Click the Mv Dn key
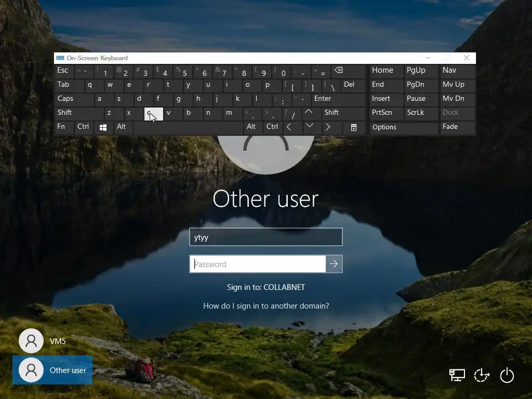 coord(457,99)
